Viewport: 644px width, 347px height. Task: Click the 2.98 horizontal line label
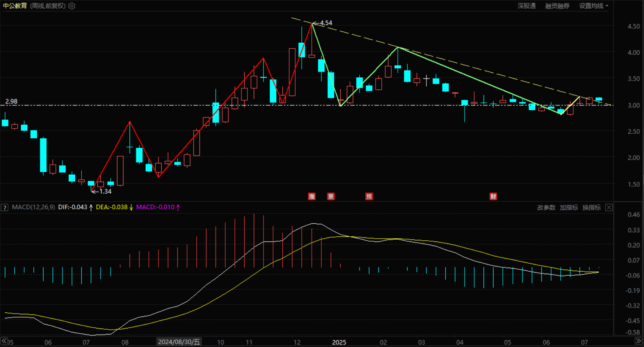point(11,101)
